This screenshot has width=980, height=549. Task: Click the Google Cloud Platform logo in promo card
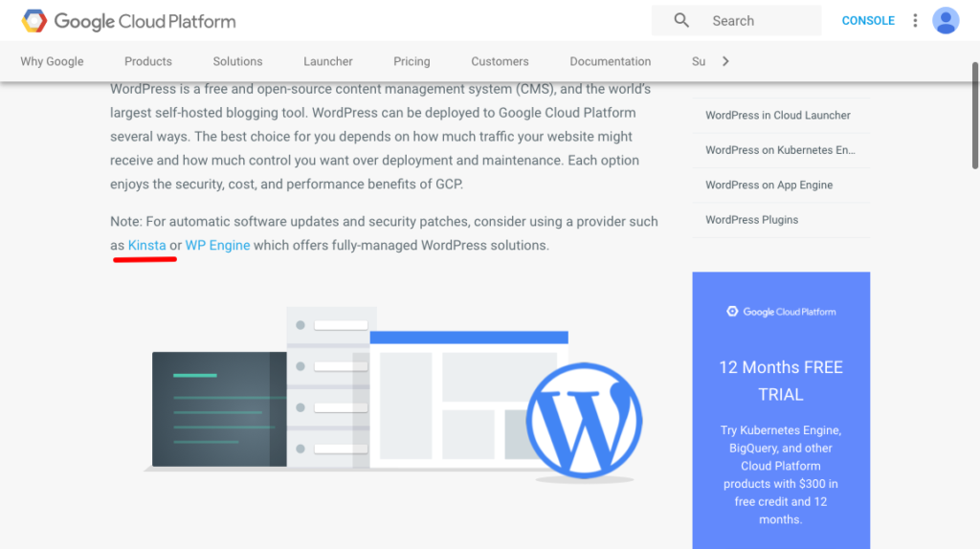tap(781, 312)
